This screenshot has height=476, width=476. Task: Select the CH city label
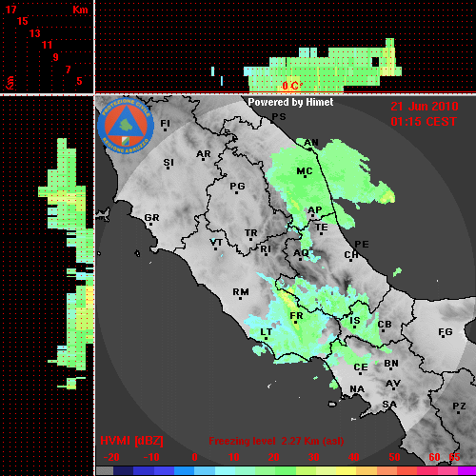pos(351,255)
